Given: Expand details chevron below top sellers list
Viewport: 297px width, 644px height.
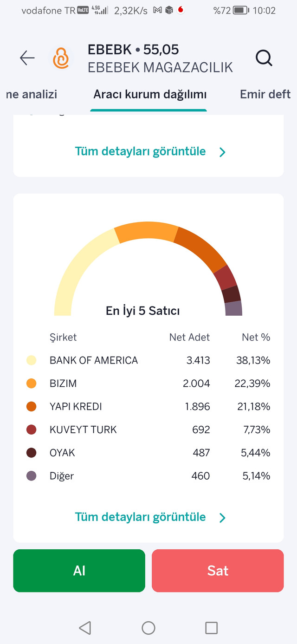Looking at the screenshot, I should click(222, 518).
